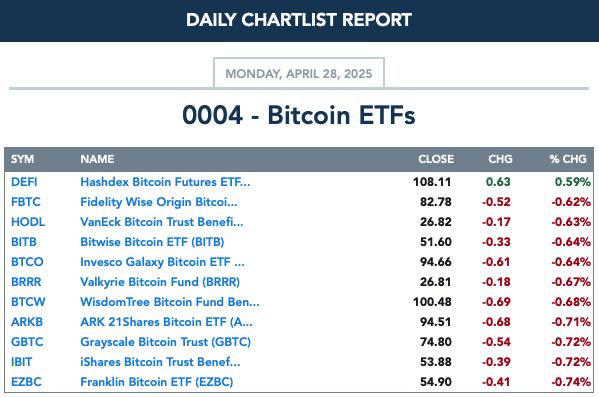Sort table by CLOSE column header
This screenshot has width=599, height=397.
(x=436, y=159)
